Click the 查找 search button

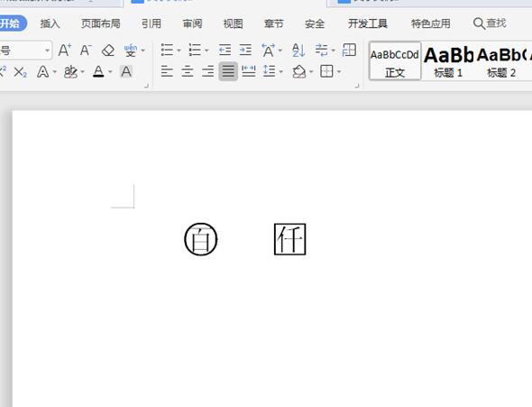pyautogui.click(x=490, y=23)
